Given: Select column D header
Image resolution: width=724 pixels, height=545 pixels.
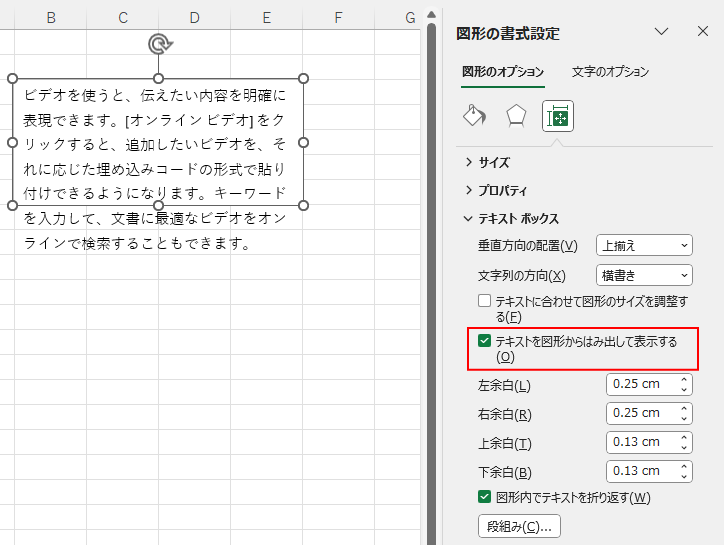Looking at the screenshot, I should [194, 18].
